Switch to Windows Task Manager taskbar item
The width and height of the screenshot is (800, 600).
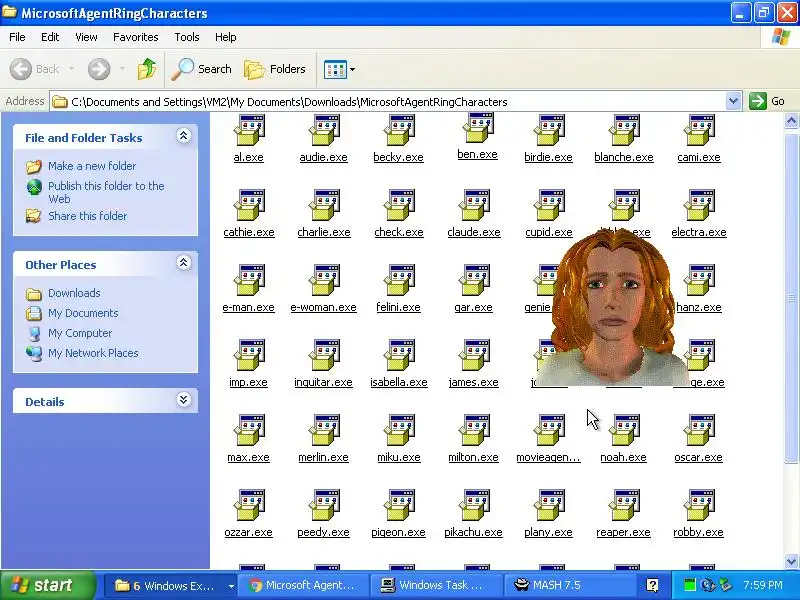pyautogui.click(x=436, y=585)
